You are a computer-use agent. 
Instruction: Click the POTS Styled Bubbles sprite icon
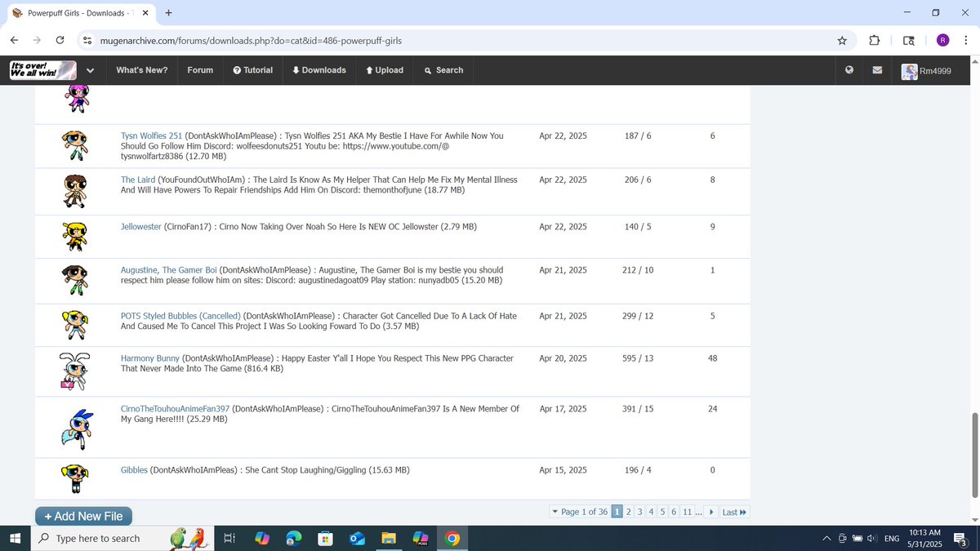click(x=74, y=326)
